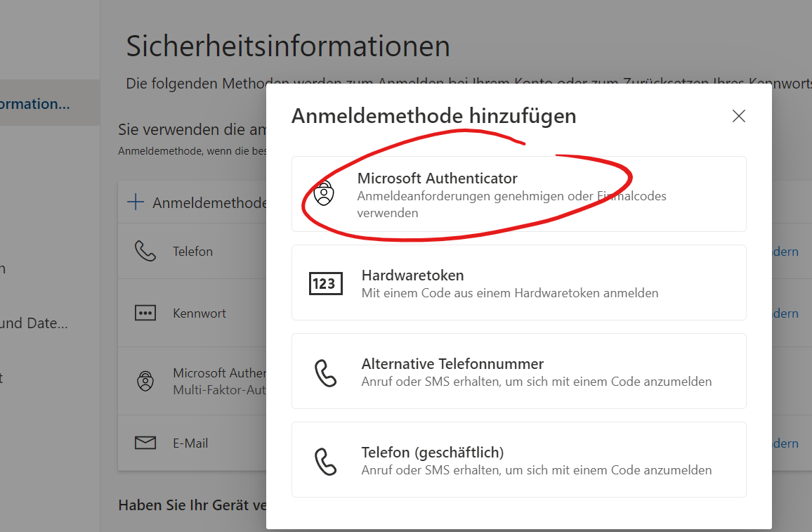Select the Telefon (geschäftlich) option label
Image resolution: width=812 pixels, height=532 pixels.
(433, 453)
